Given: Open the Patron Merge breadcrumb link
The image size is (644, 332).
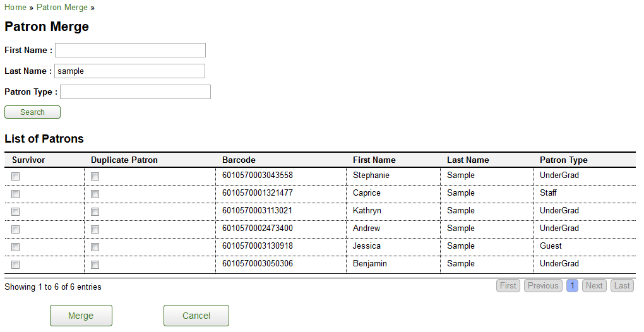Looking at the screenshot, I should [x=62, y=8].
